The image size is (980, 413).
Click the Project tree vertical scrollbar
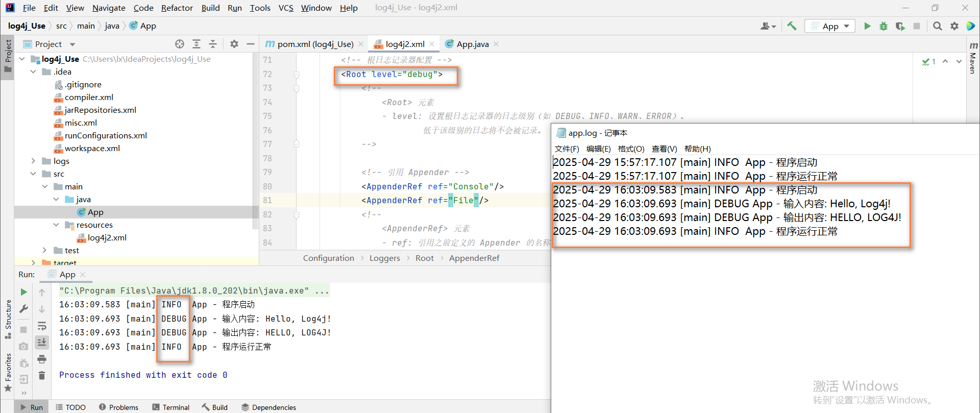tap(255, 141)
